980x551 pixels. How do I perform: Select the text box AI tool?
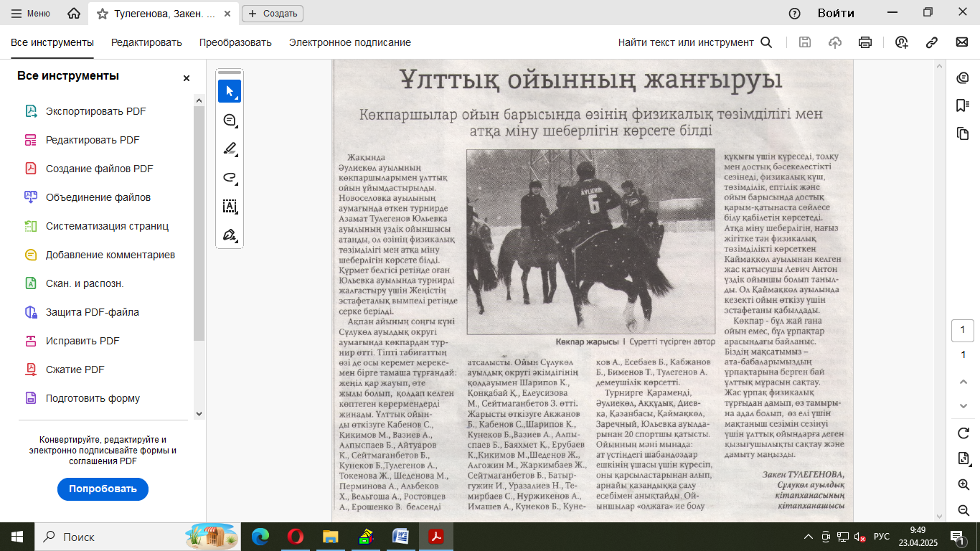[230, 206]
